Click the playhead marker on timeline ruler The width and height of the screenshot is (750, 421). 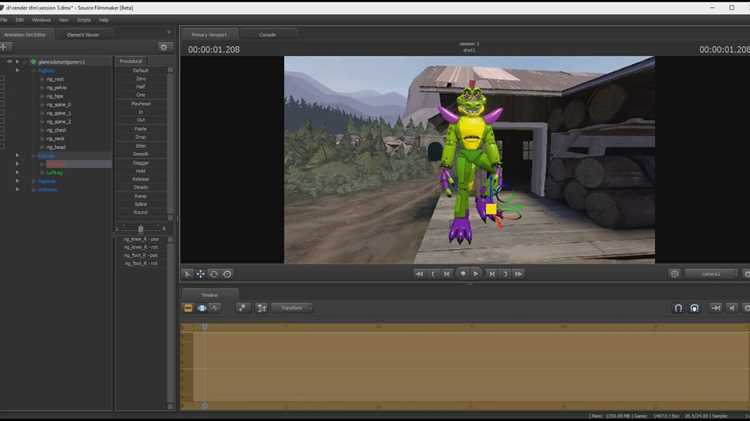coord(204,327)
